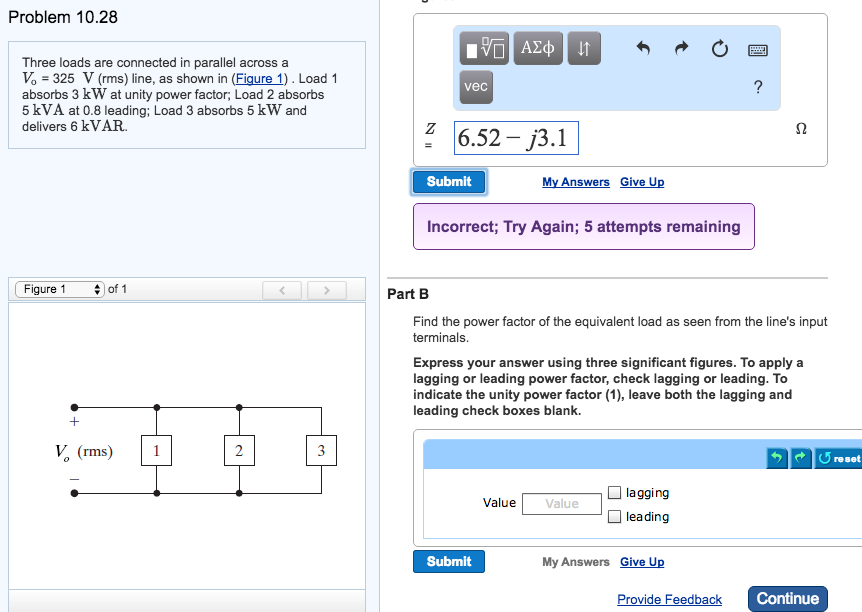Select the subscript/superscript arrows icon
Screen dimensions: 862x612
(x=584, y=47)
